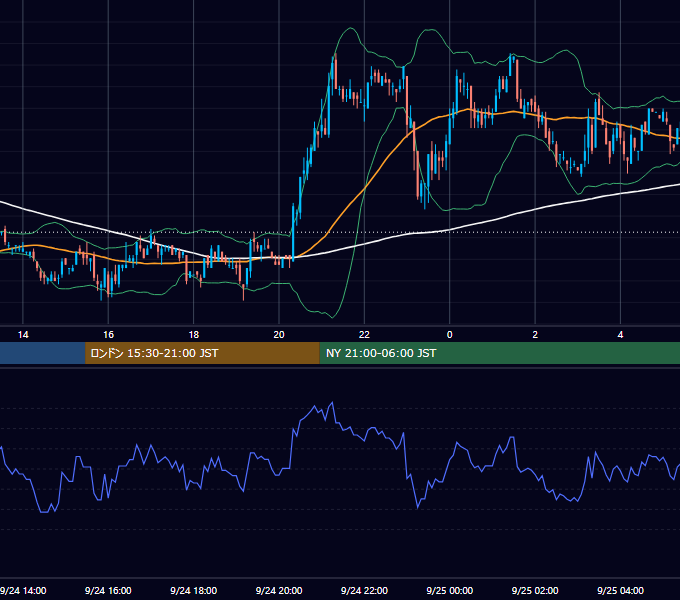Click the 9/24 18:00 time label
Viewport: 680px width, 600px height.
(193, 590)
